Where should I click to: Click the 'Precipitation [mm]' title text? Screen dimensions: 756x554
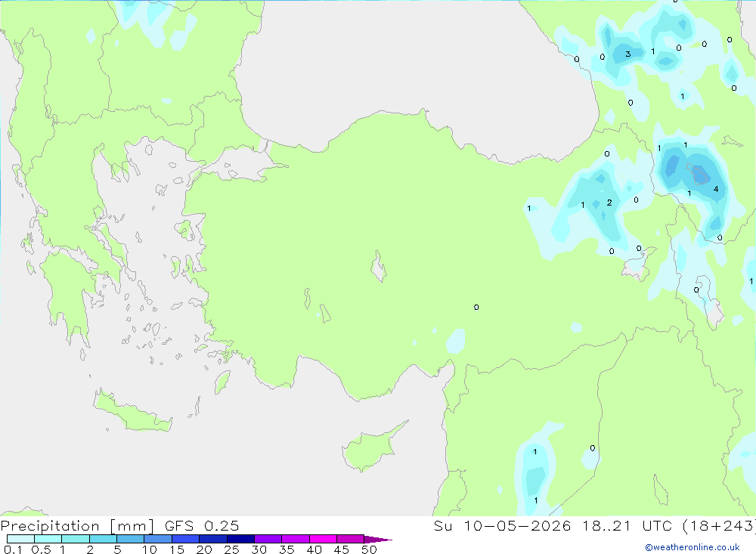click(x=77, y=526)
